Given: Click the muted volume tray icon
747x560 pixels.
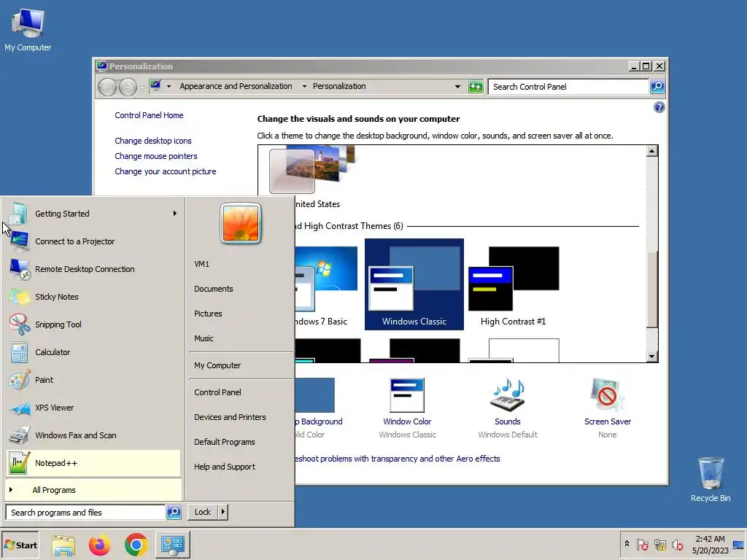Looking at the screenshot, I should tap(677, 545).
